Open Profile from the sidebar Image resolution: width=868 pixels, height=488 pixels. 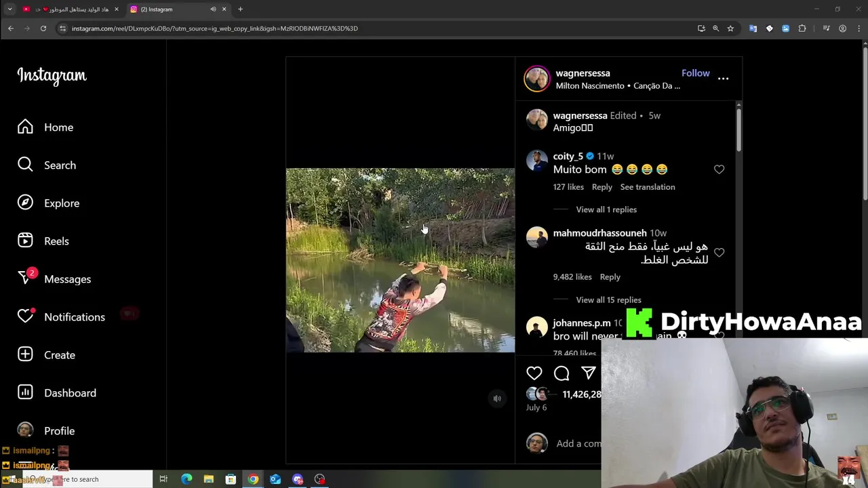click(x=46, y=431)
